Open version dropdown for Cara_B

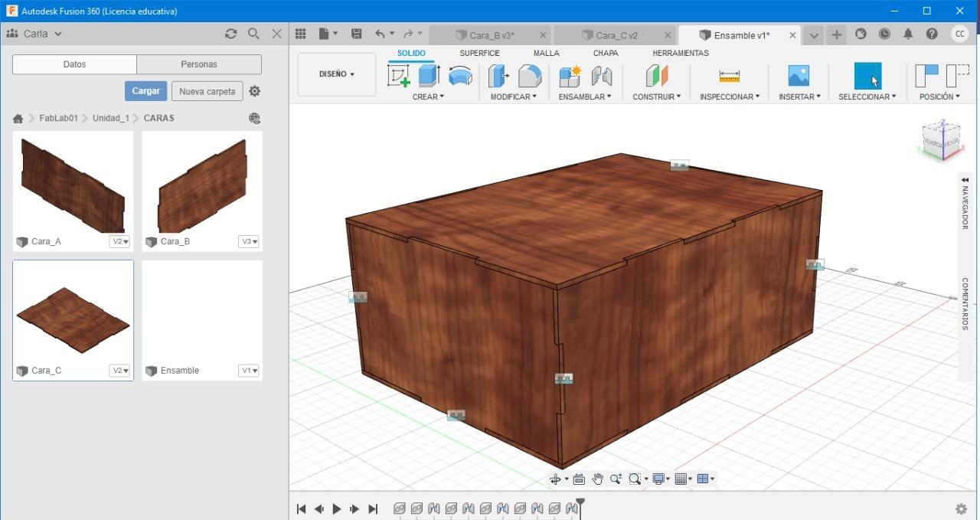point(250,242)
